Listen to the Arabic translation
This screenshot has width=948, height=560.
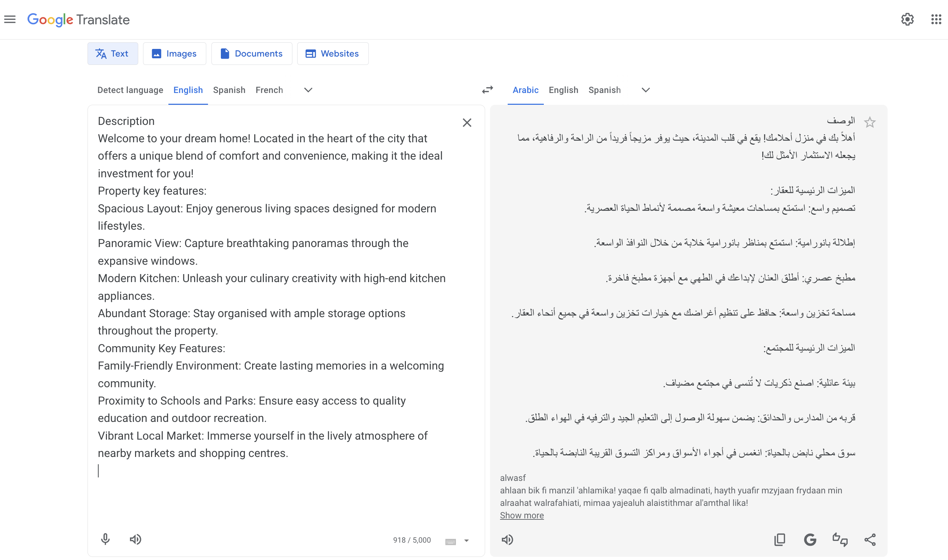click(x=508, y=540)
